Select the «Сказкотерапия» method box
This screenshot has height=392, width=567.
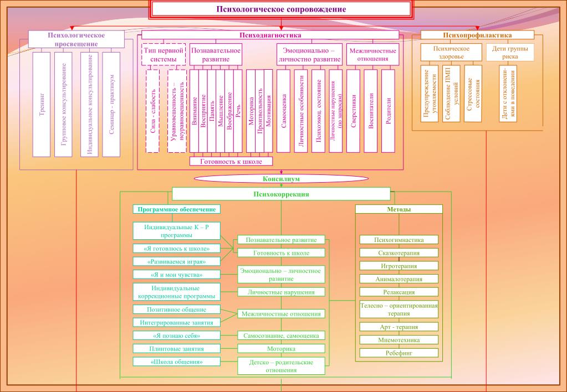[399, 253]
